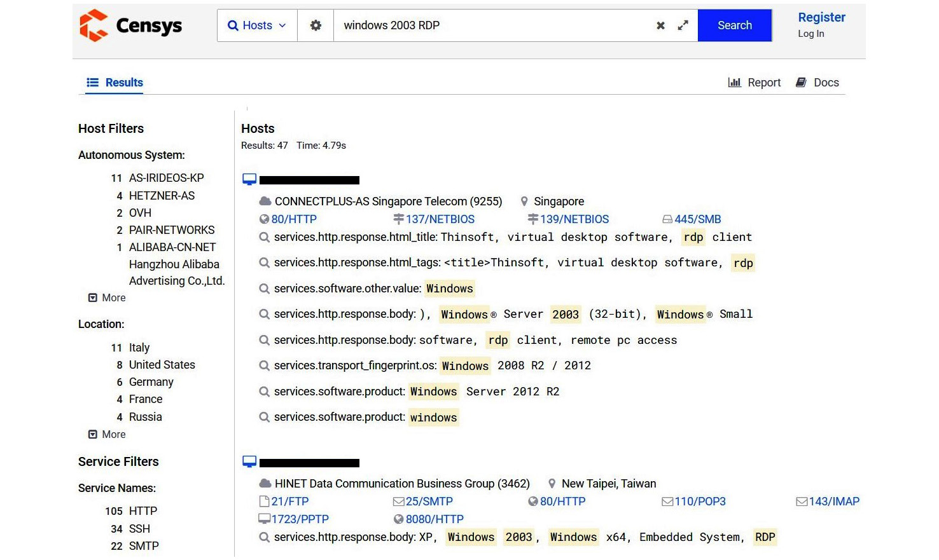Open the 143/IMAP service link
939x560 pixels.
click(834, 502)
